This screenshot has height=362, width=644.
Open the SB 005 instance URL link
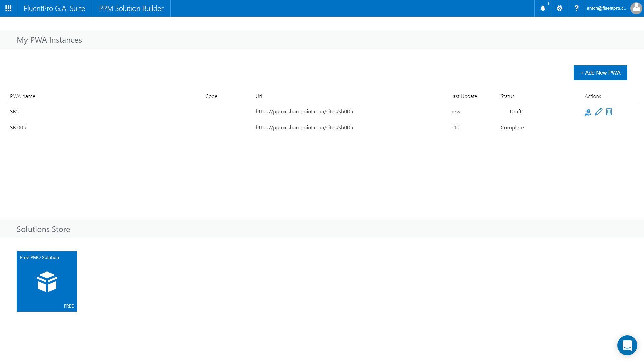click(x=304, y=127)
